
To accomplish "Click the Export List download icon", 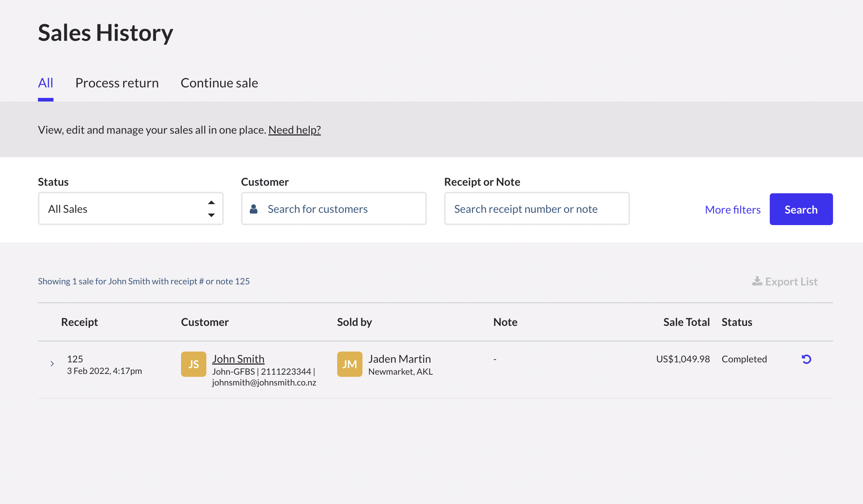I will (x=757, y=281).
